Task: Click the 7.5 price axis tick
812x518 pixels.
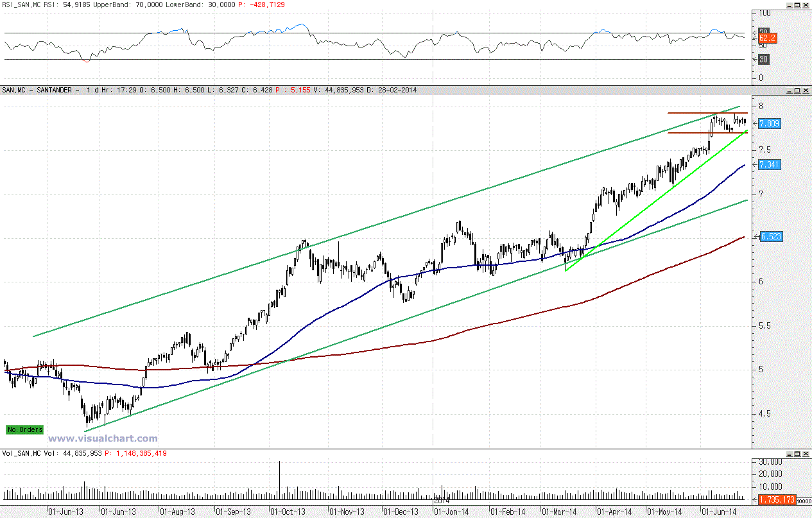Action: [765, 150]
